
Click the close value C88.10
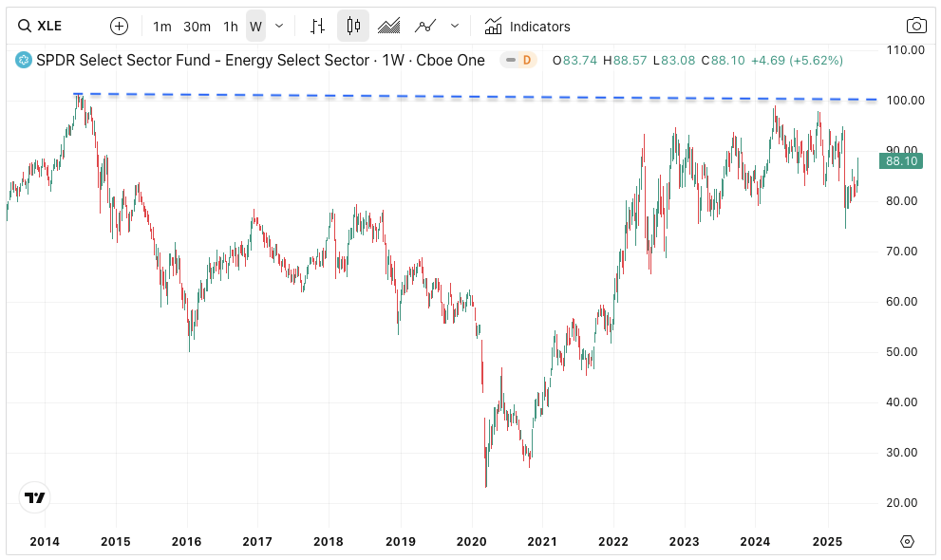(x=724, y=61)
